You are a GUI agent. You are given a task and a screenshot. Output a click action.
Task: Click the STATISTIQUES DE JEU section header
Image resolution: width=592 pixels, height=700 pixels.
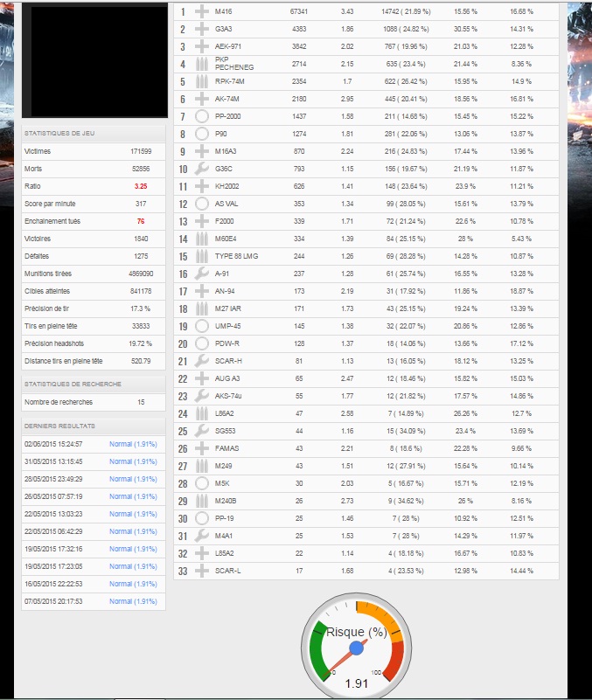94,132
